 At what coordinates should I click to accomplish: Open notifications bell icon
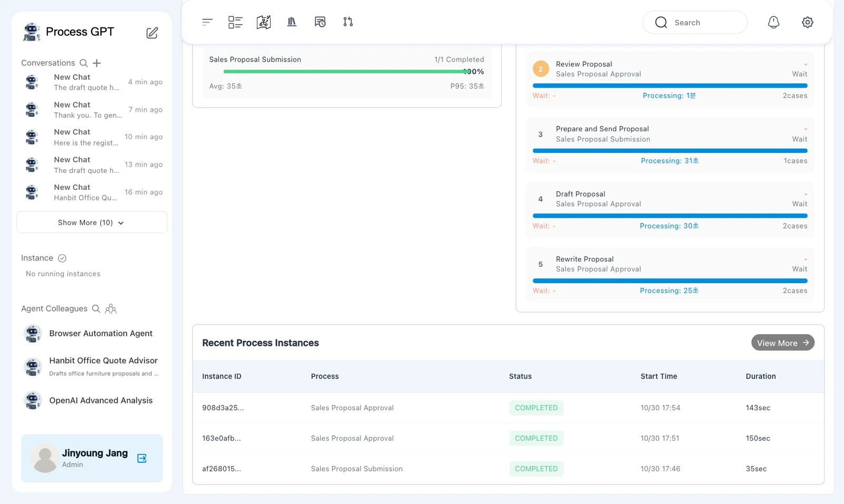click(773, 22)
